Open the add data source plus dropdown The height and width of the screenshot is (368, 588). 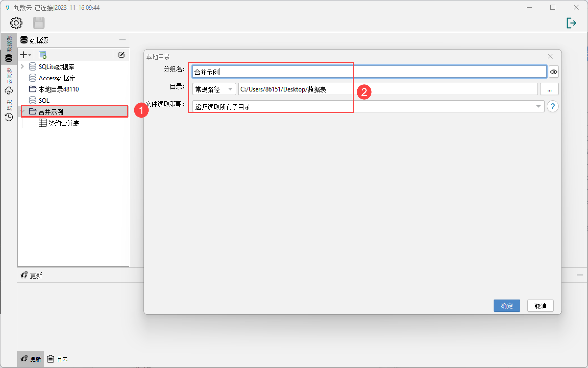pos(26,55)
